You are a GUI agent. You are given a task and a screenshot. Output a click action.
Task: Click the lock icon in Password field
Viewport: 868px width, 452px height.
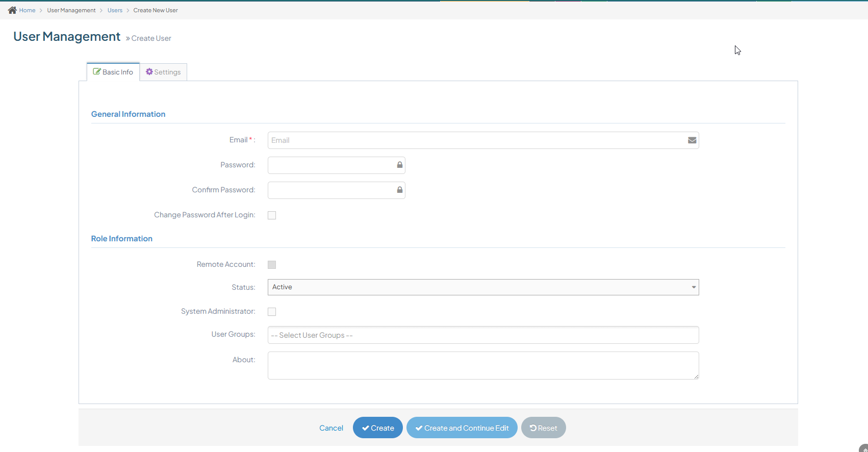tap(399, 165)
